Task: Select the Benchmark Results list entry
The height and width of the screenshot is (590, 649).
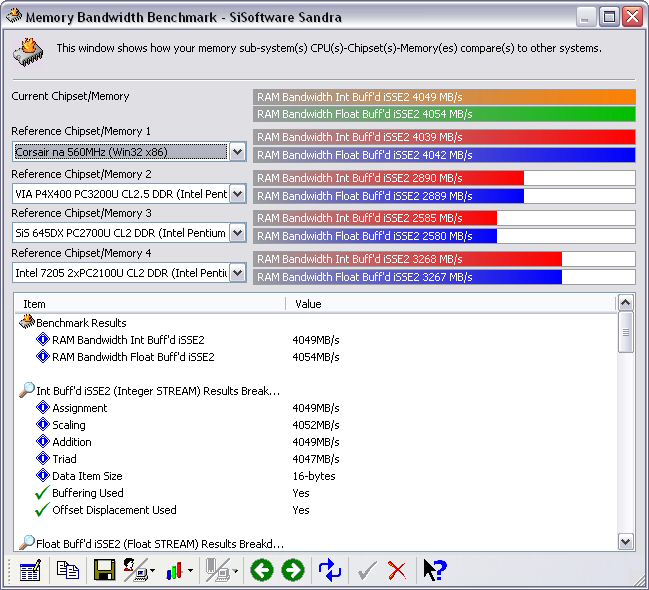Action: 81,323
